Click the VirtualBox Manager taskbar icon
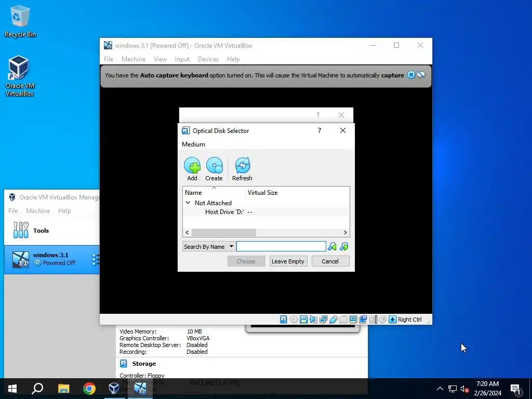The height and width of the screenshot is (399, 532). [114, 389]
